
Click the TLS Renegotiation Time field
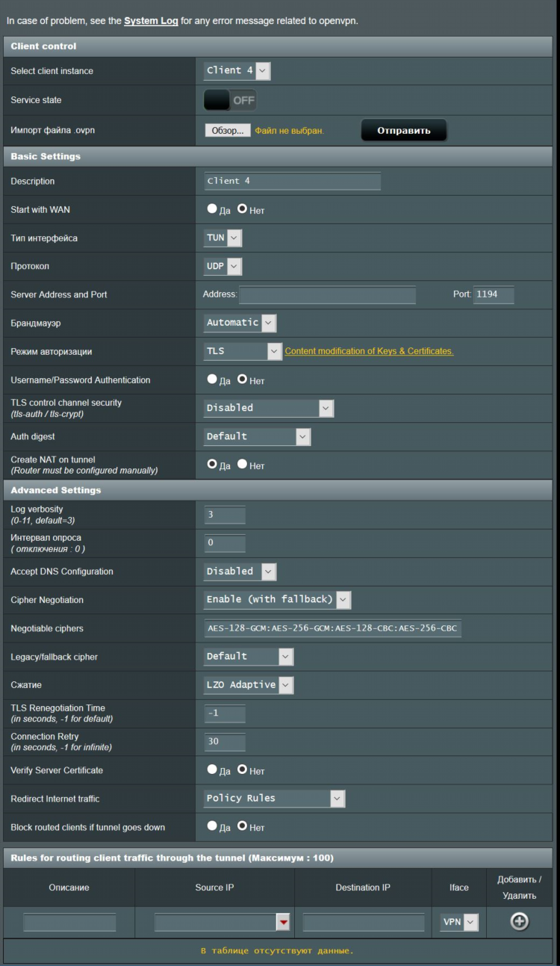pyautogui.click(x=225, y=713)
